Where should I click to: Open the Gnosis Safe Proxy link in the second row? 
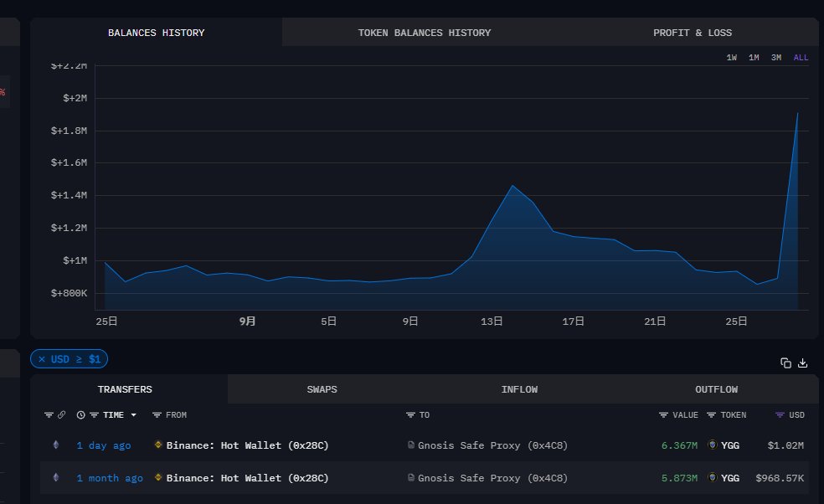click(492, 478)
